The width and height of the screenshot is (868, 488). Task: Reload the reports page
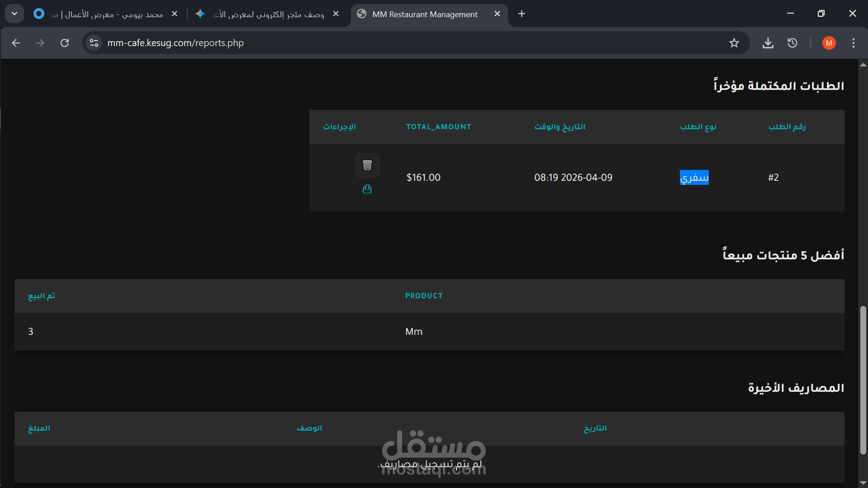tap(65, 43)
